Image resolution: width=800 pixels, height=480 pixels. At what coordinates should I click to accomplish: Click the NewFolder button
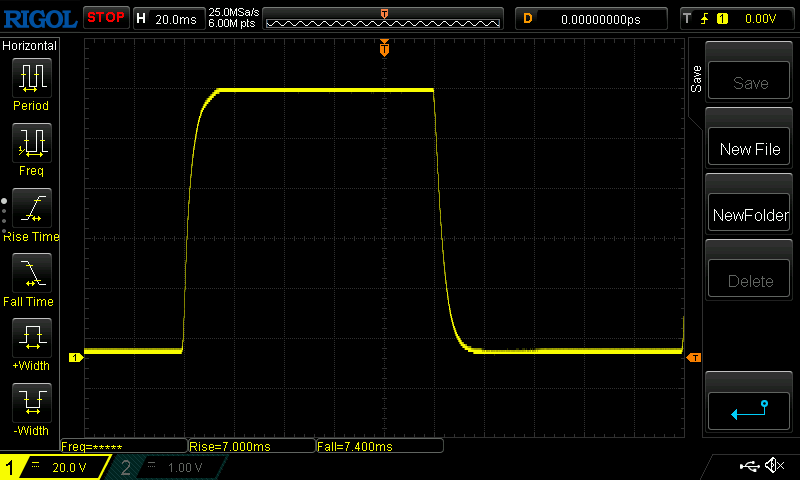749,213
